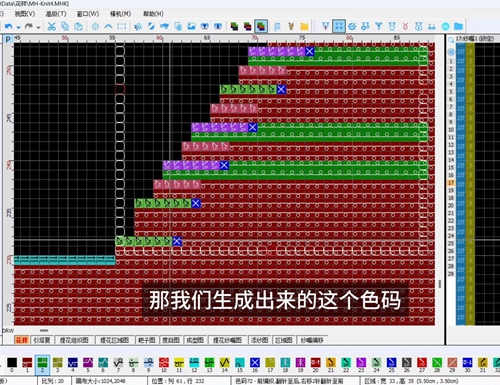Click the P marker at ruler corner
Image resolution: width=500 pixels, height=385 pixels.
[8, 39]
